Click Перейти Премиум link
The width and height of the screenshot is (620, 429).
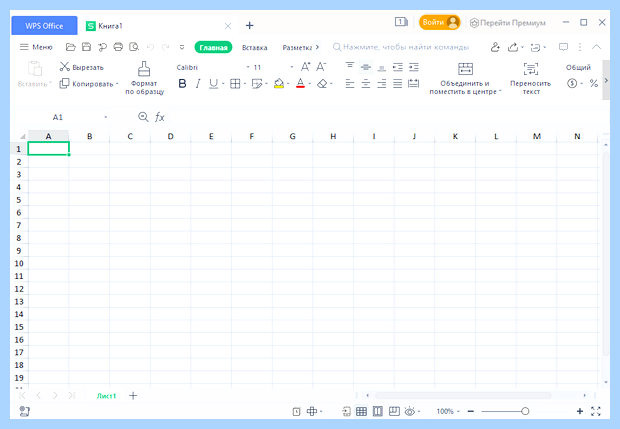(508, 23)
